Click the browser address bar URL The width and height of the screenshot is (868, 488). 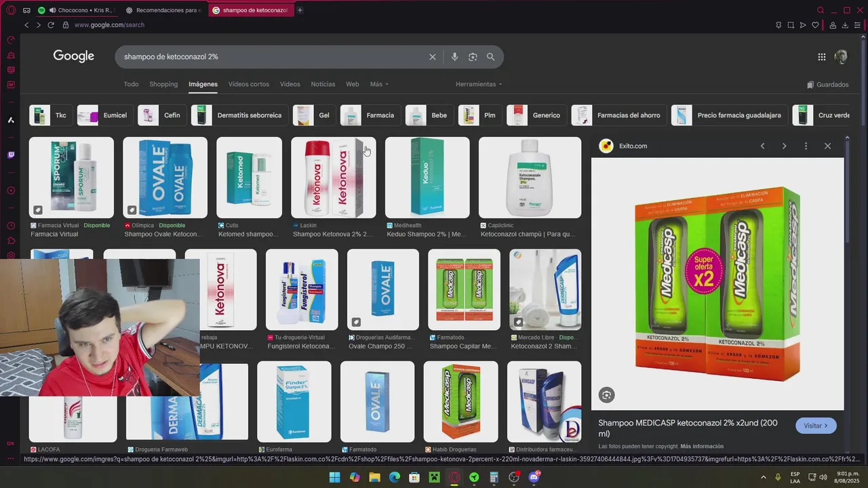[109, 25]
